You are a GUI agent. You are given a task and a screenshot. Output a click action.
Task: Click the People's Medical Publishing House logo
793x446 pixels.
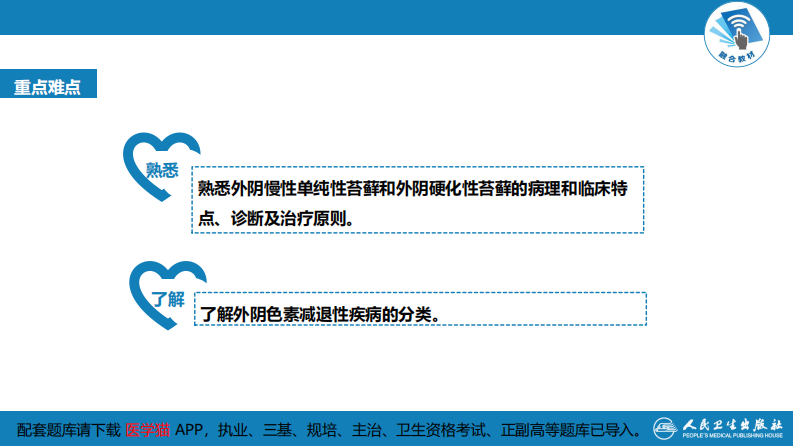tap(718, 429)
